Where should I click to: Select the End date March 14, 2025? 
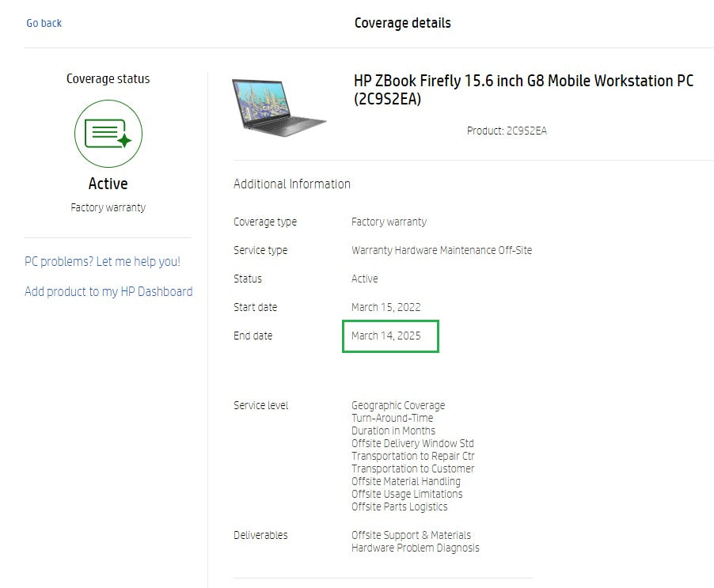point(385,336)
